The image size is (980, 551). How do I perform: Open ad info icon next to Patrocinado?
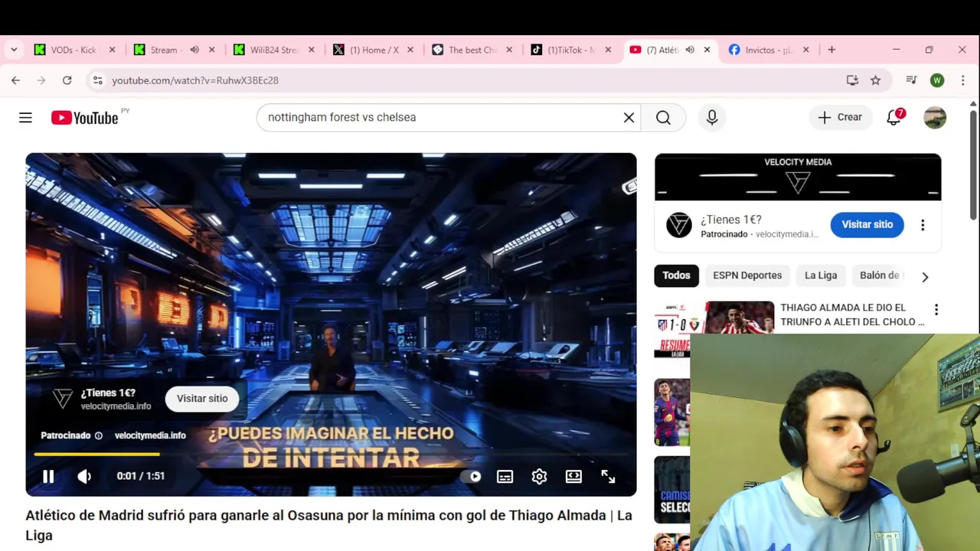pos(98,435)
